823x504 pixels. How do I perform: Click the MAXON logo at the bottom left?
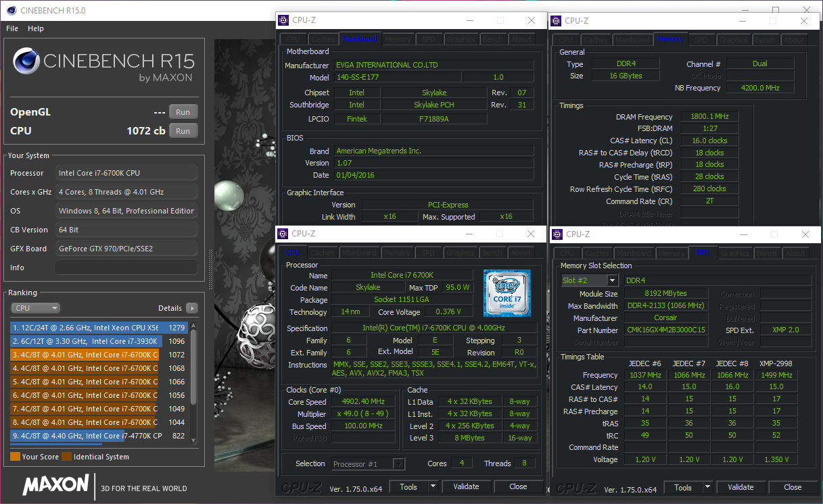[56, 484]
